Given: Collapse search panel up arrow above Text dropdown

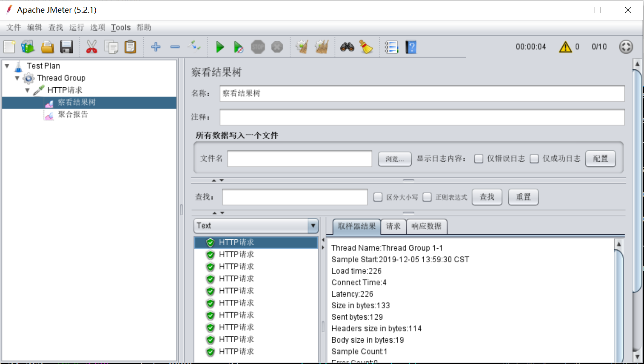Looking at the screenshot, I should 215,213.
